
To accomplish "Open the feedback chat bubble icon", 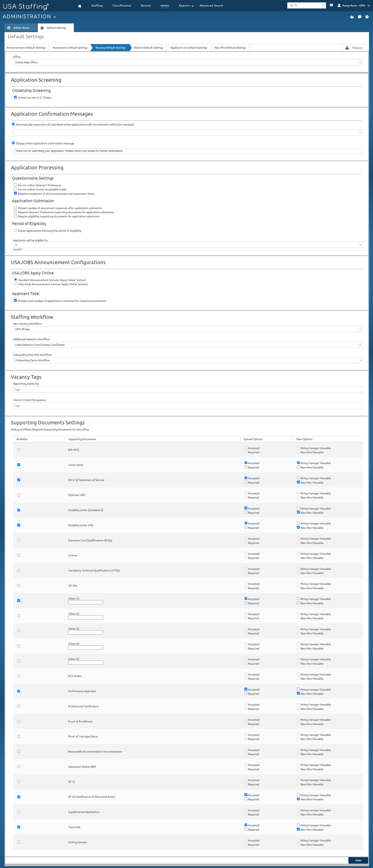I will click(x=360, y=17).
